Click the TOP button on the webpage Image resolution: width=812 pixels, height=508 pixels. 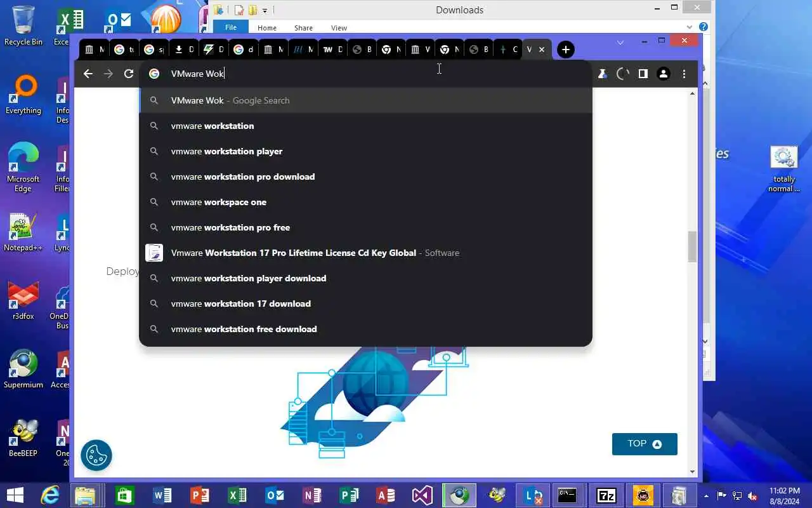click(x=645, y=444)
